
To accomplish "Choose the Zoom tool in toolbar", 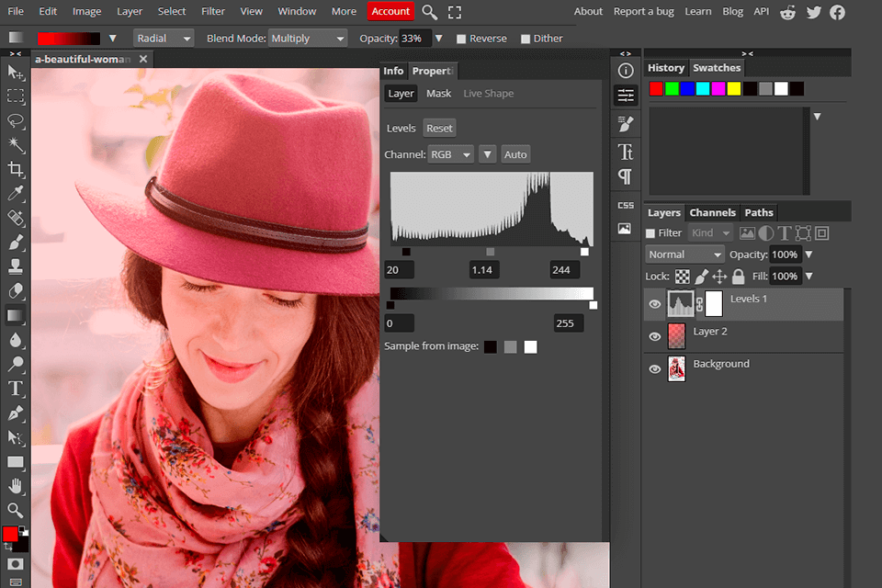I will point(16,510).
